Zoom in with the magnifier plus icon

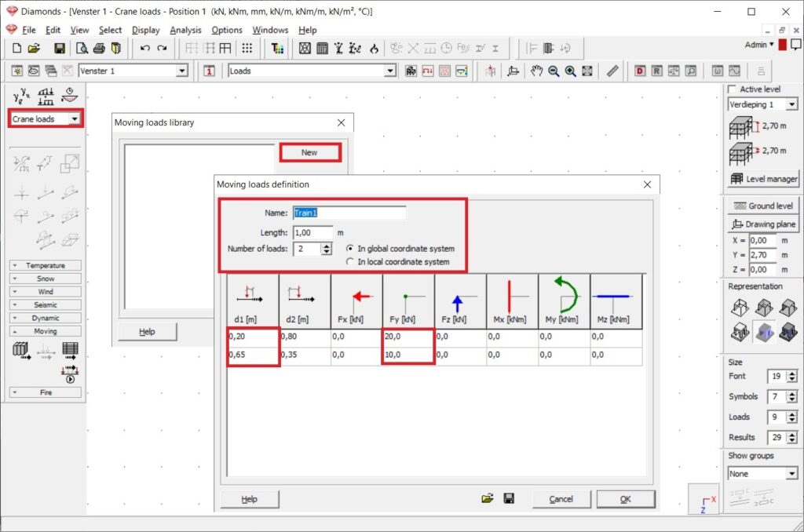point(570,71)
